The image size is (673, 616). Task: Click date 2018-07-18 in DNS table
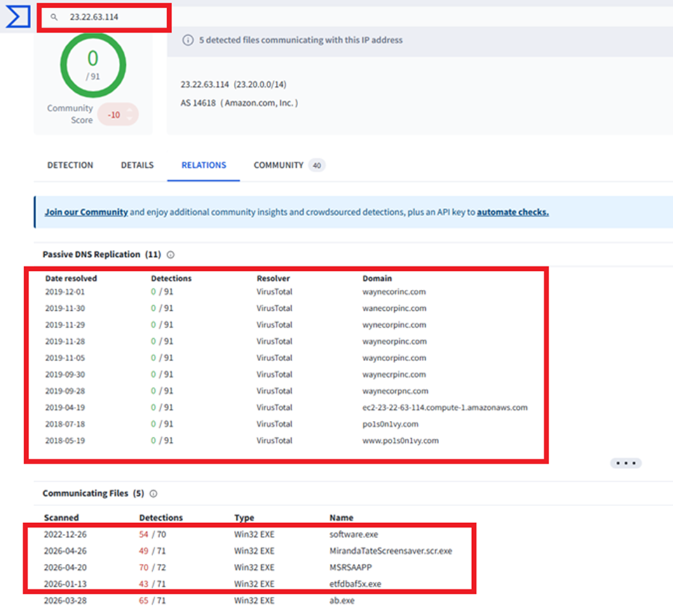(65, 424)
